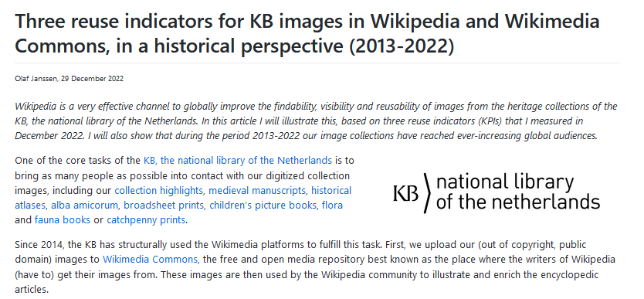Follow the medieval manuscripts link
This screenshot has height=299, width=644.
[257, 191]
